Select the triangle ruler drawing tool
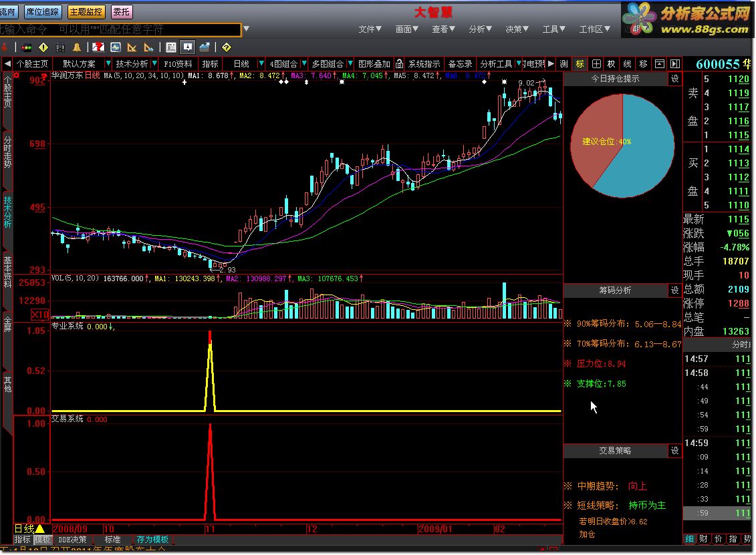The height and width of the screenshot is (555, 756). coord(132,47)
